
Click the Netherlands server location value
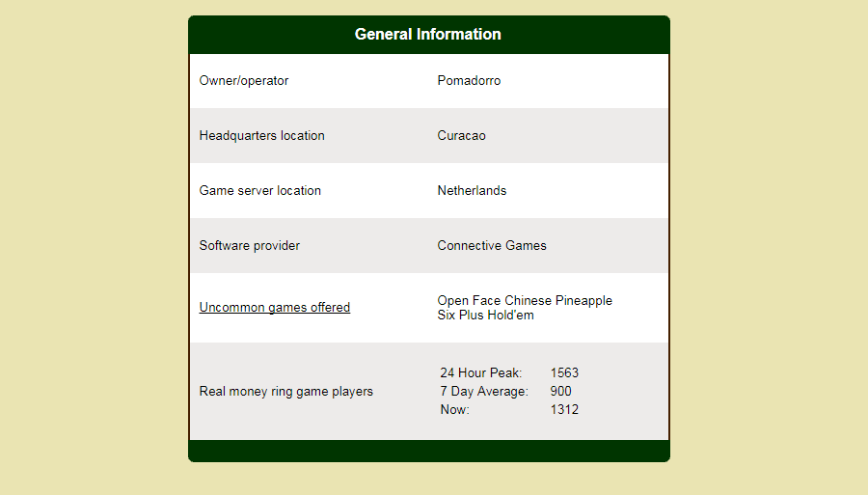472,191
